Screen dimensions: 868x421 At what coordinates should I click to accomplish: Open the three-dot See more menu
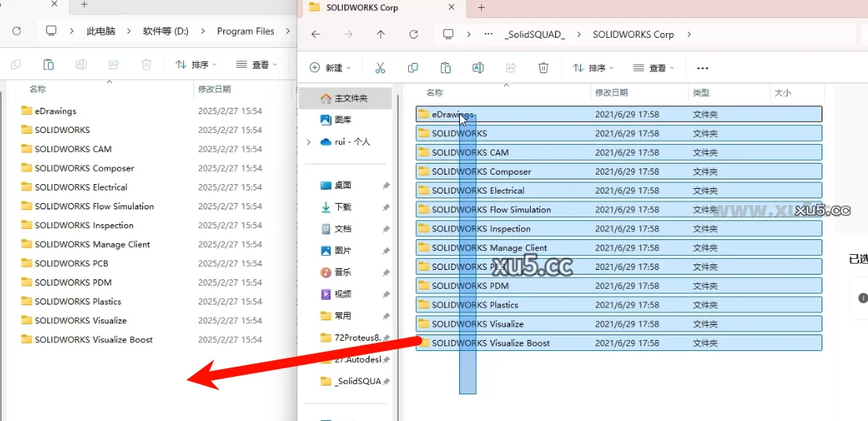click(702, 68)
